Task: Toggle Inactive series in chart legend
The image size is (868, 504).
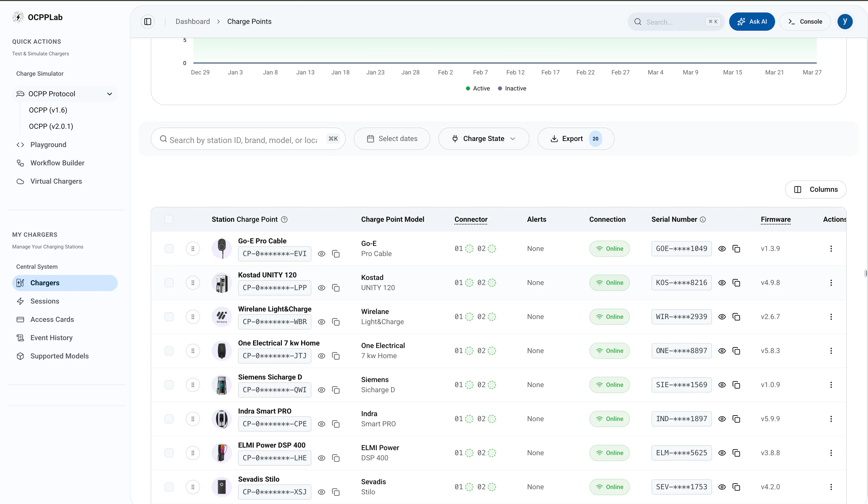Action: pos(512,89)
